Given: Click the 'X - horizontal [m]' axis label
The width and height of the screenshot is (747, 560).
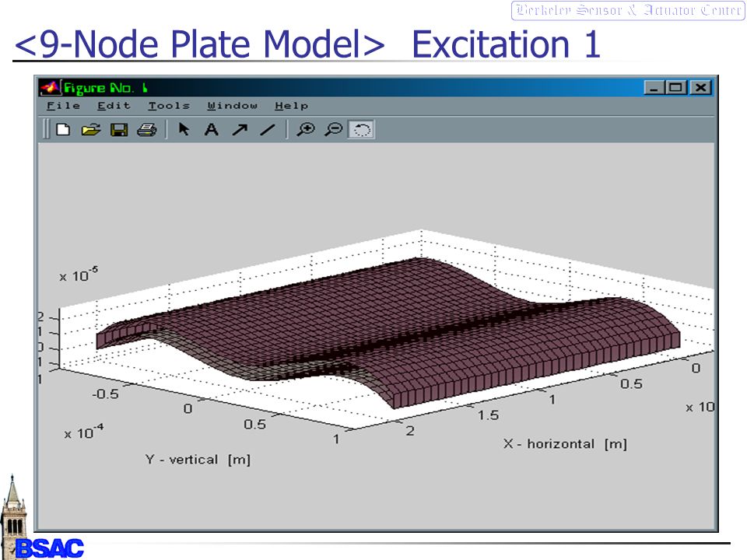Looking at the screenshot, I should pyautogui.click(x=565, y=444).
